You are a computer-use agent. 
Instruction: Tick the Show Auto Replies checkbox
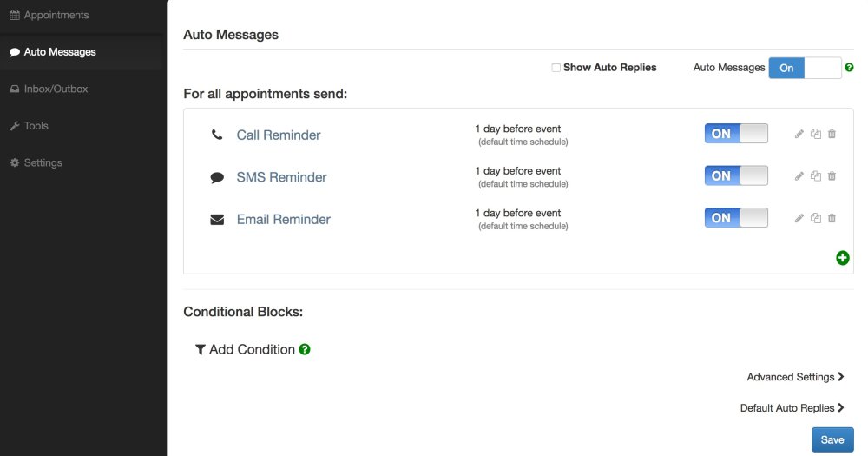pyautogui.click(x=556, y=68)
